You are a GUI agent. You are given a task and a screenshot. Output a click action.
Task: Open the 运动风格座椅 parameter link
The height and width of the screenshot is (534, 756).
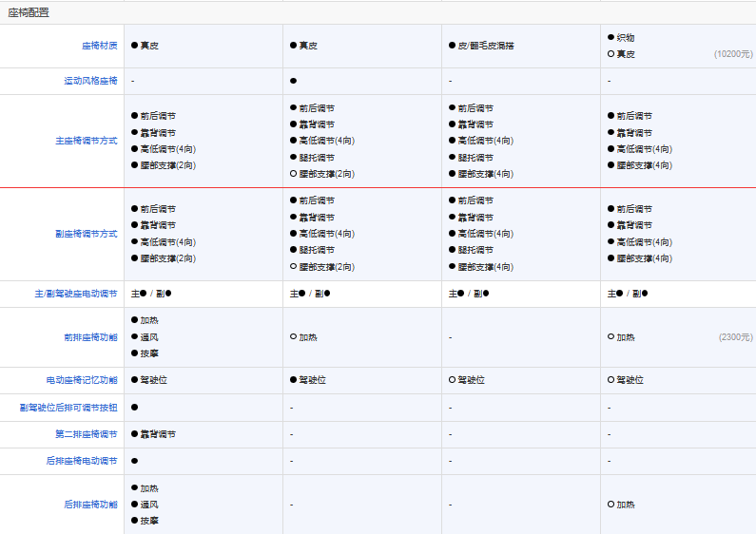click(90, 81)
